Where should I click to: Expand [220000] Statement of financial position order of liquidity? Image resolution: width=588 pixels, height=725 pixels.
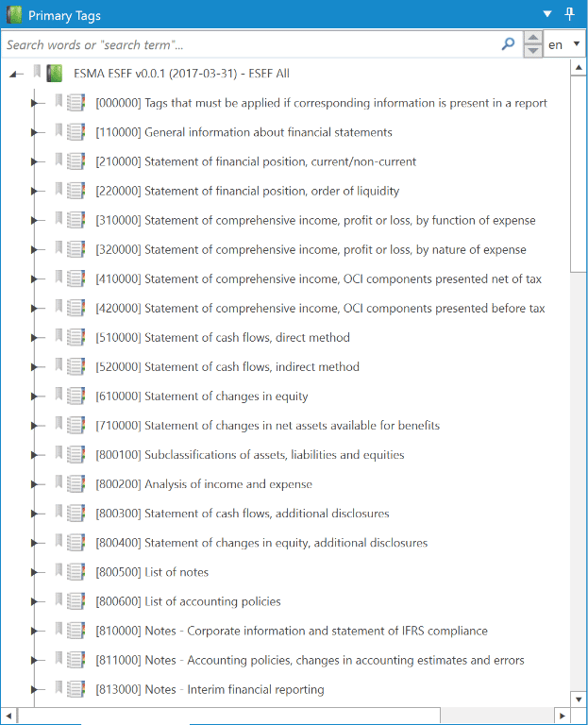[34, 191]
